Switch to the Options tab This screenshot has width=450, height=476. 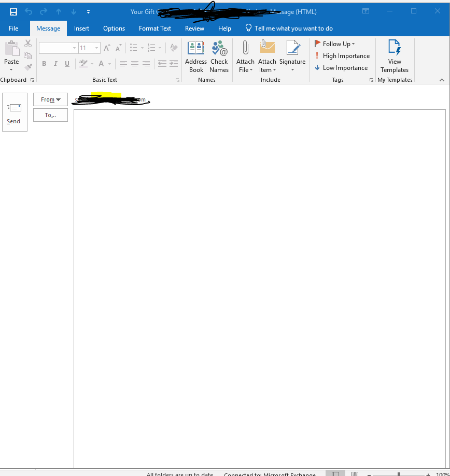114,28
